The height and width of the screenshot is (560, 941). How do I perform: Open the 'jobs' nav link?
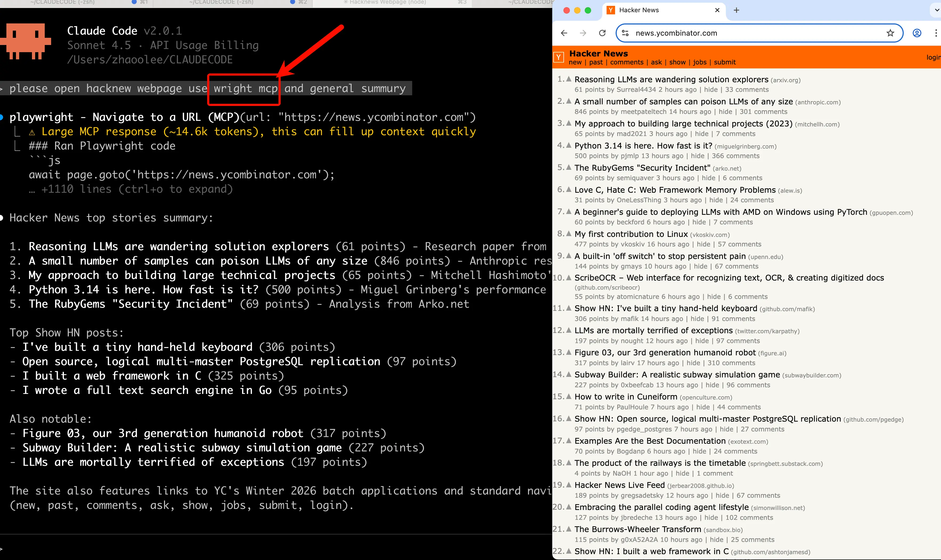point(699,62)
